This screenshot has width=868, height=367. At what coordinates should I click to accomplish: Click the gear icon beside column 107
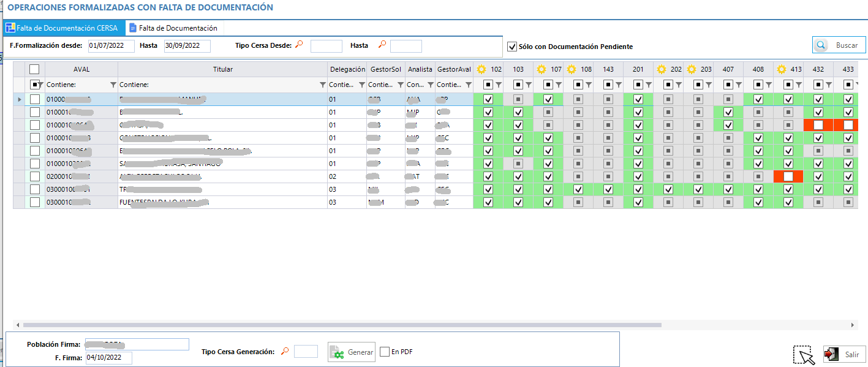(x=542, y=69)
